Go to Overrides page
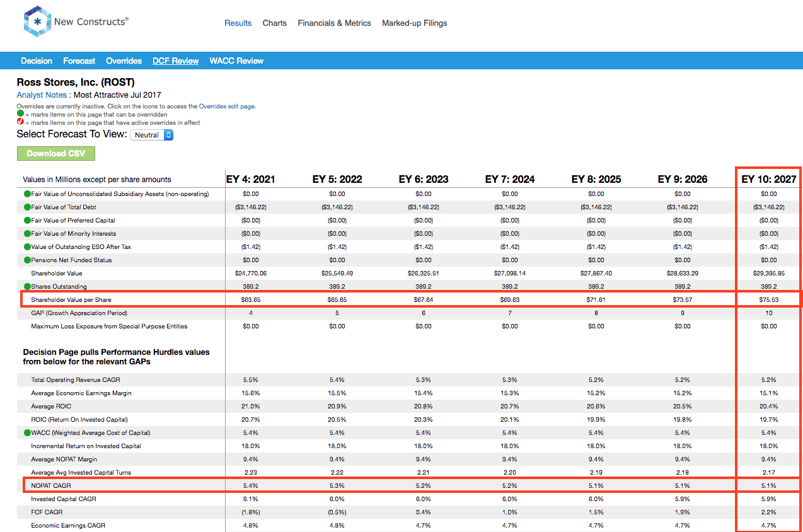The image size is (803, 532). [124, 61]
